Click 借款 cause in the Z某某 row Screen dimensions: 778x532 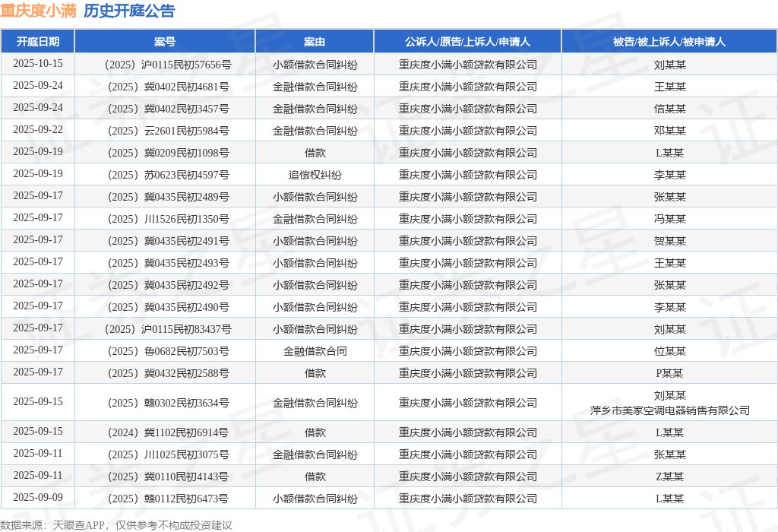pyautogui.click(x=315, y=477)
